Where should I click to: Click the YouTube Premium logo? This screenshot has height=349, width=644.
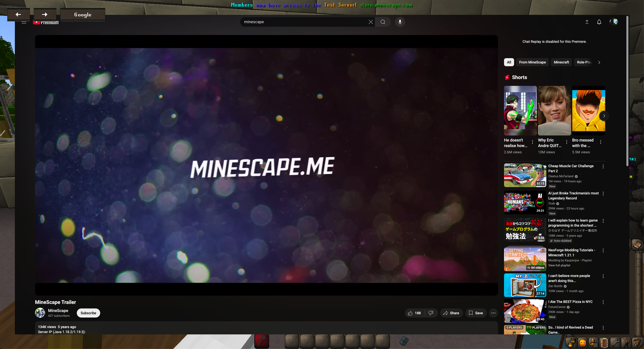point(46,23)
